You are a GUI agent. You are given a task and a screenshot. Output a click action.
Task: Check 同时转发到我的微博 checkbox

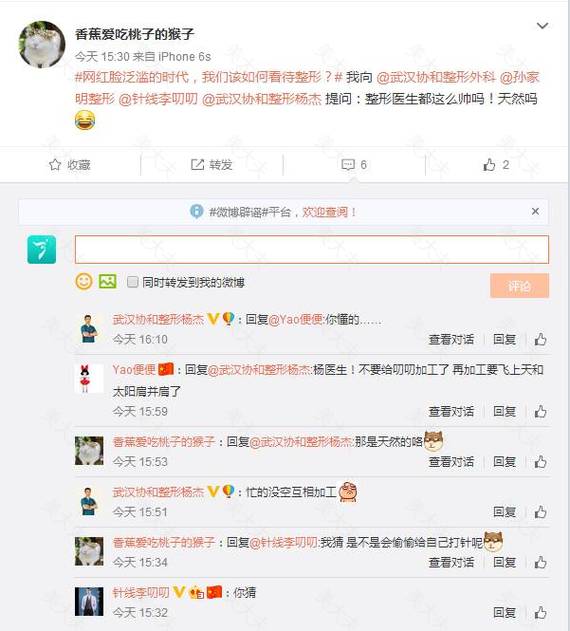pyautogui.click(x=132, y=282)
